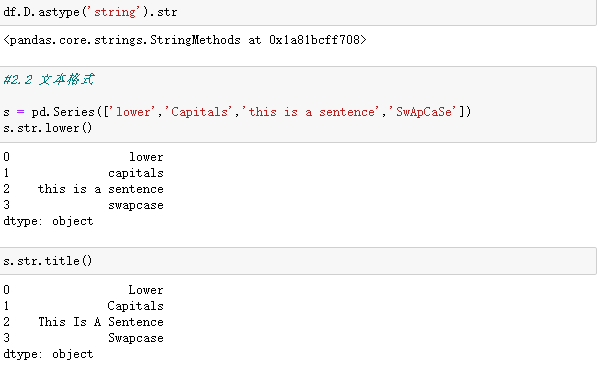The image size is (597, 369).
Task: Select 'swapcase' in lower() output
Action: pyautogui.click(x=136, y=205)
